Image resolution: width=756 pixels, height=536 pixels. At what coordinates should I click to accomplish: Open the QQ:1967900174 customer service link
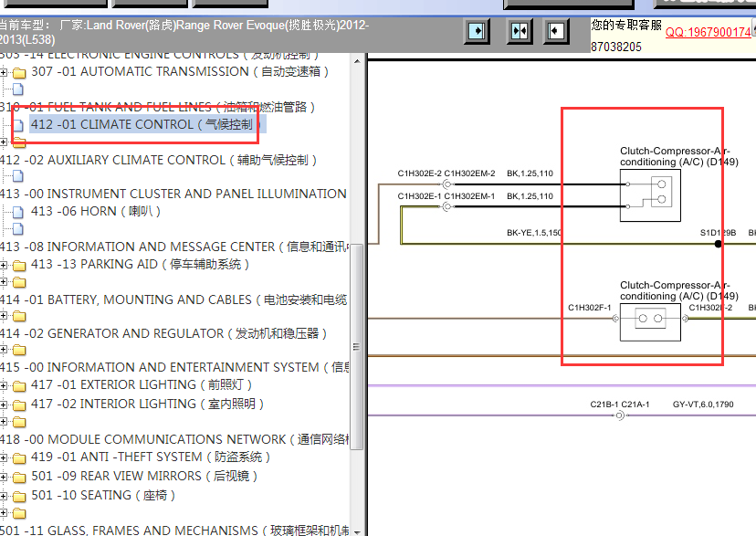708,32
